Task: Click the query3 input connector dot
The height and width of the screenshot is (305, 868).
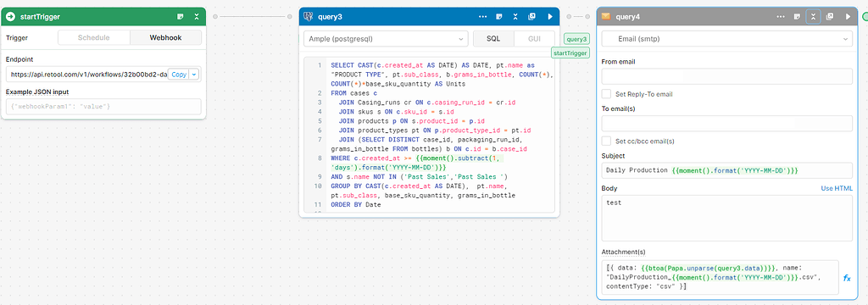Action: pyautogui.click(x=290, y=16)
